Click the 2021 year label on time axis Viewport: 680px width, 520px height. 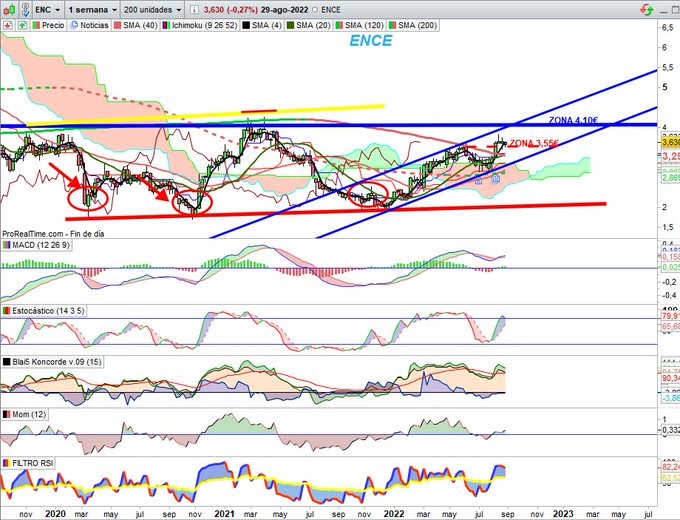coord(225,513)
